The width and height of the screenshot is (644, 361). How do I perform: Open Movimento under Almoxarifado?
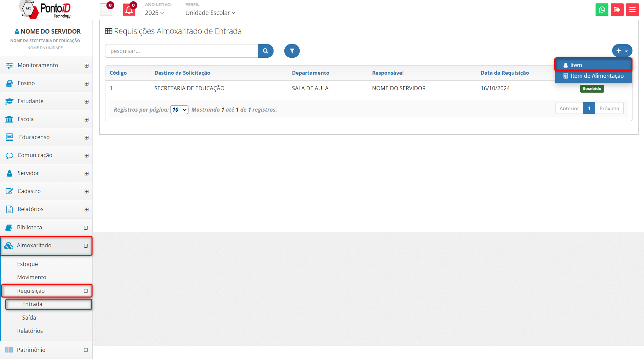tap(32, 277)
